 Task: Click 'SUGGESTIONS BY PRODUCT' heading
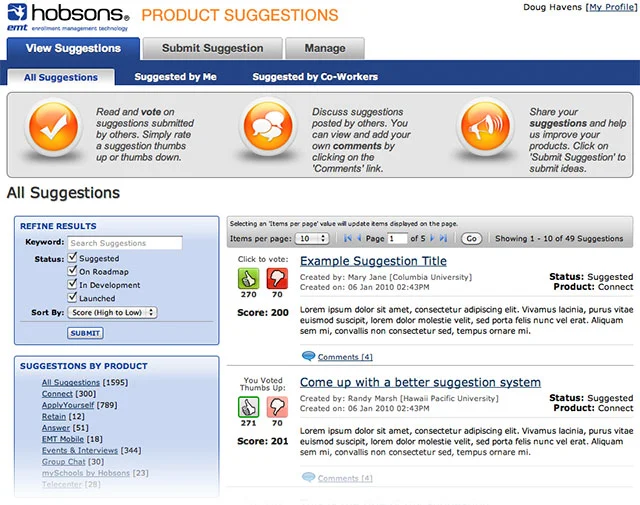[84, 366]
